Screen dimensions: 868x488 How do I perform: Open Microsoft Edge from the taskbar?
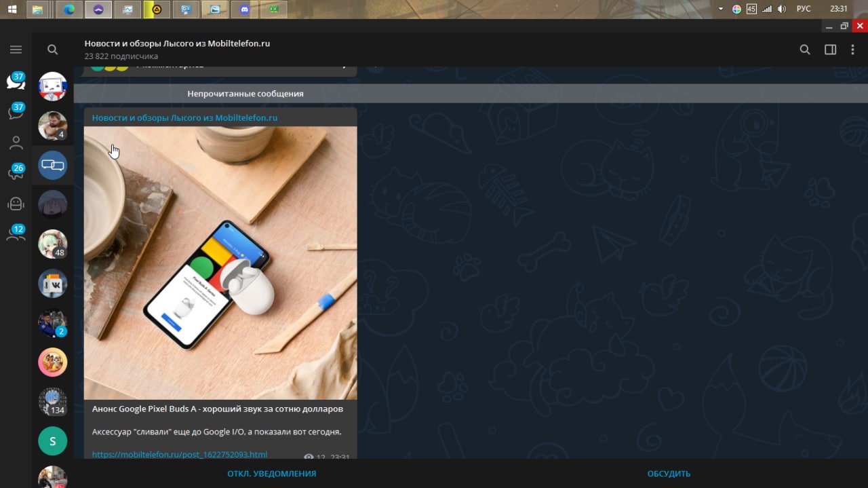[x=69, y=10]
